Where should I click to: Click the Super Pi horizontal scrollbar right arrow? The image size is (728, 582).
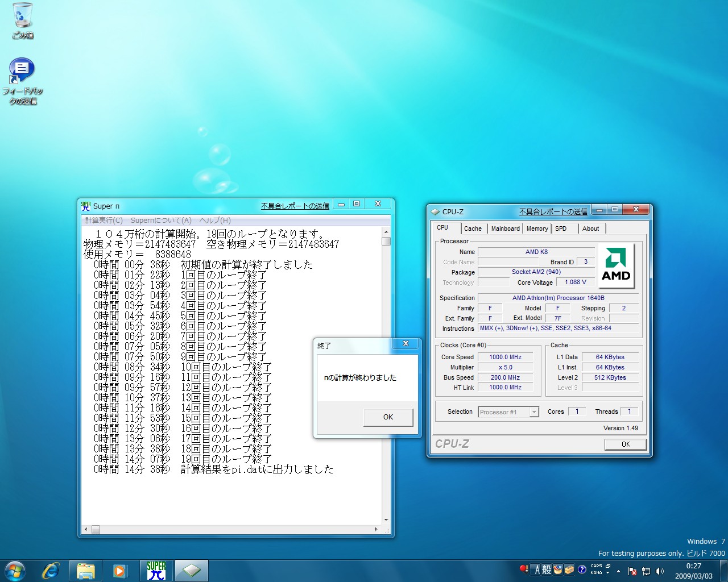click(377, 529)
